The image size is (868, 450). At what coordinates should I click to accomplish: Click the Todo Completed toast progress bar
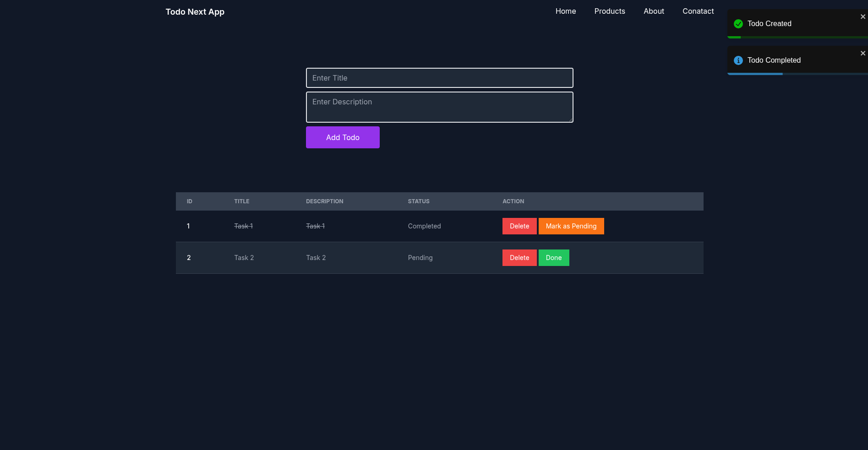pos(755,74)
